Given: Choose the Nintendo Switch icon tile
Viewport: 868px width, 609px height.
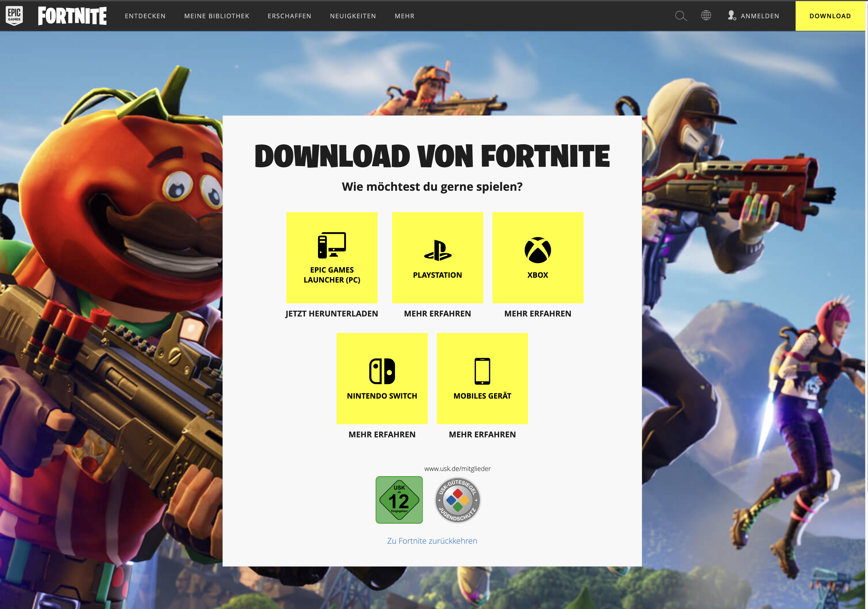Looking at the screenshot, I should (x=382, y=378).
